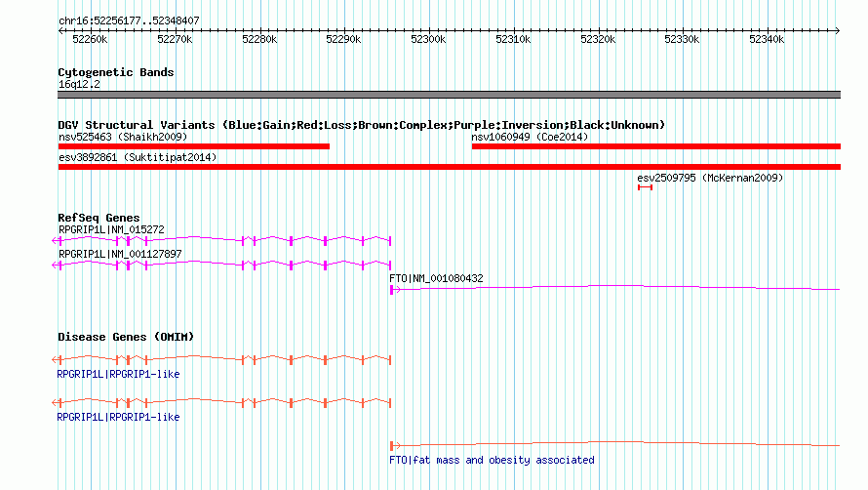Click the orange FTO OMIM gene start arrow
868x490 pixels.
click(x=395, y=446)
